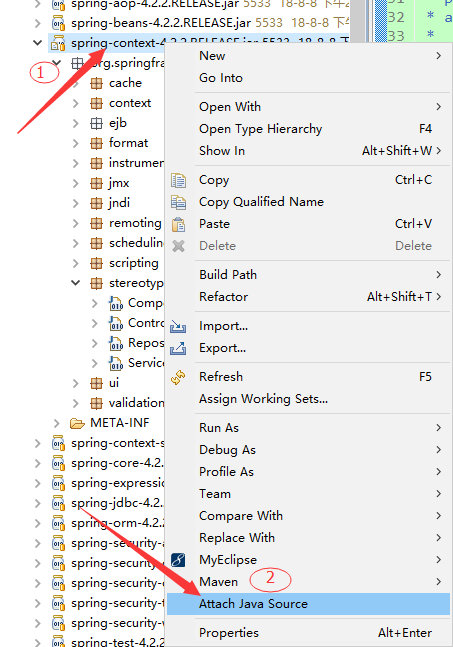Collapse the spring-context jar tree node
The height and width of the screenshot is (647, 453).
38,43
